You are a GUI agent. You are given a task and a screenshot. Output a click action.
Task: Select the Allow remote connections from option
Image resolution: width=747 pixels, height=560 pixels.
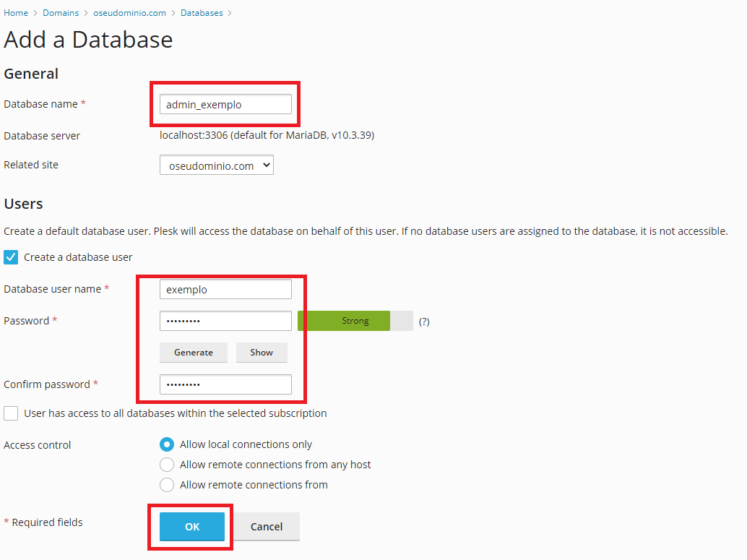pyautogui.click(x=167, y=485)
